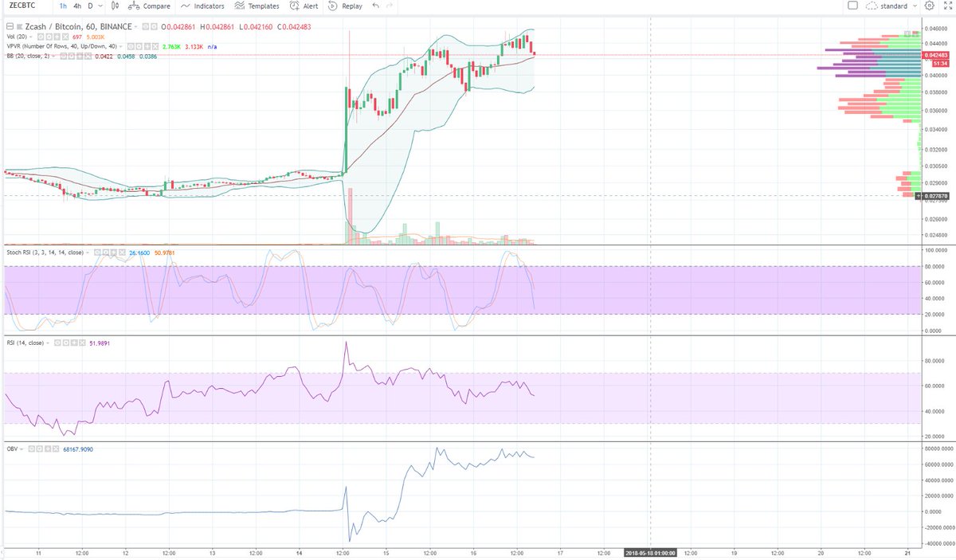This screenshot has width=956, height=560.
Task: Click the BB value 0.0458
Action: tap(126, 57)
